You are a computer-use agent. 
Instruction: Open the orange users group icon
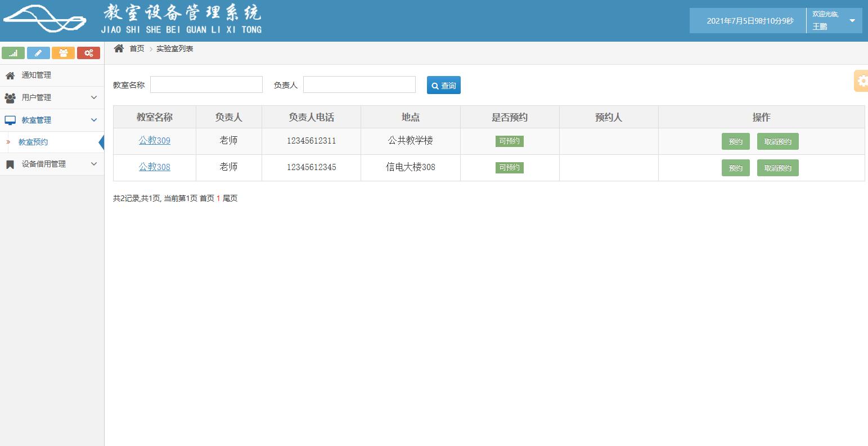pos(63,52)
